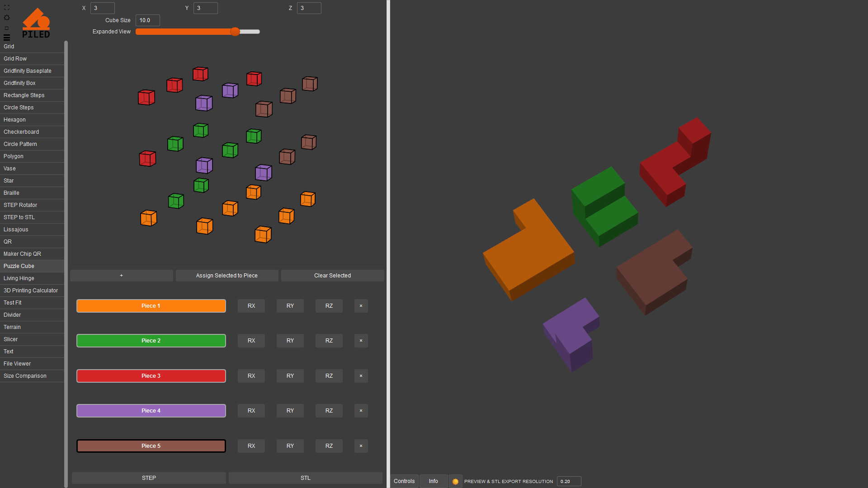Click the Cube Size input field
Screen dimensions: 868x488
(147, 20)
